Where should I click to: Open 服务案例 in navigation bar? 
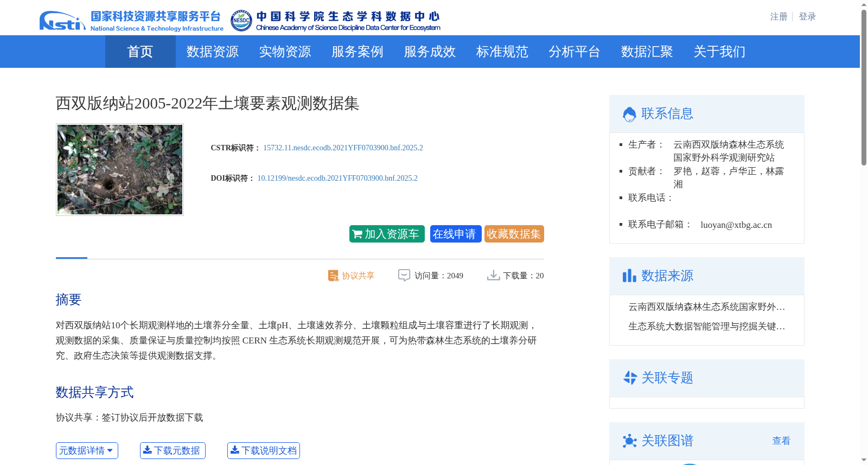(x=358, y=52)
